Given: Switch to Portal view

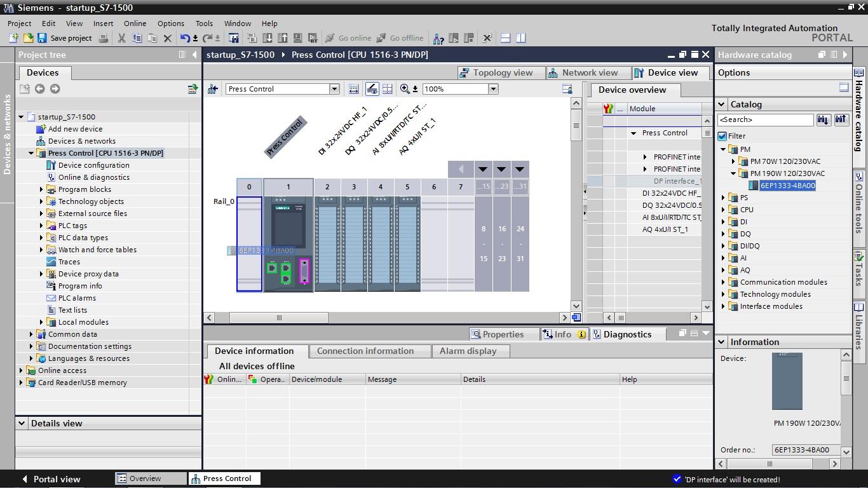Looking at the screenshot, I should click(x=51, y=479).
